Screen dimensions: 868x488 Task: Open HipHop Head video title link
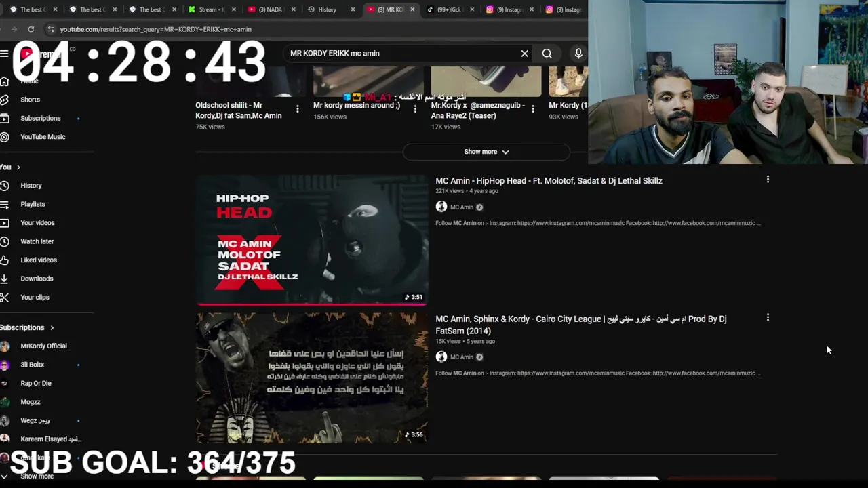(x=549, y=181)
